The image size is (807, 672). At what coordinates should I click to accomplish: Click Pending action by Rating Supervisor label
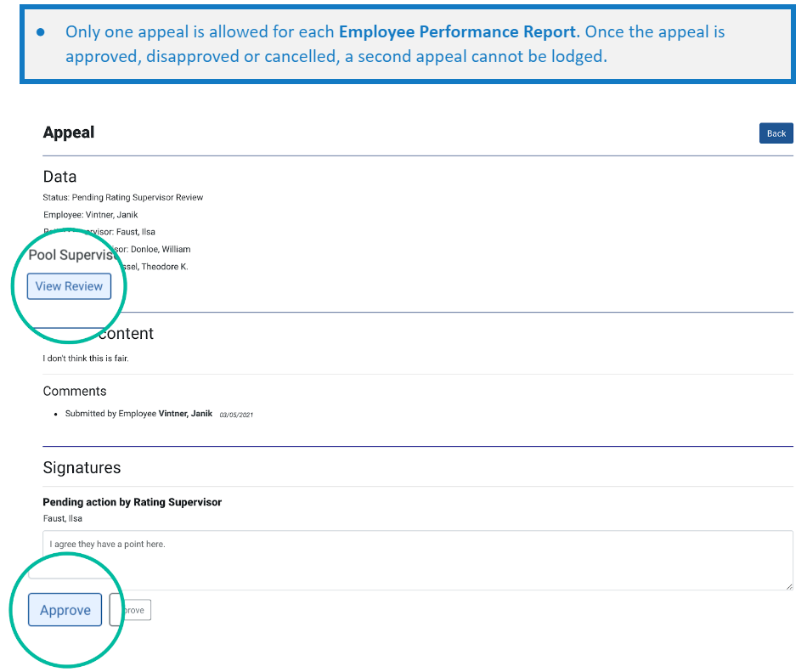133,502
